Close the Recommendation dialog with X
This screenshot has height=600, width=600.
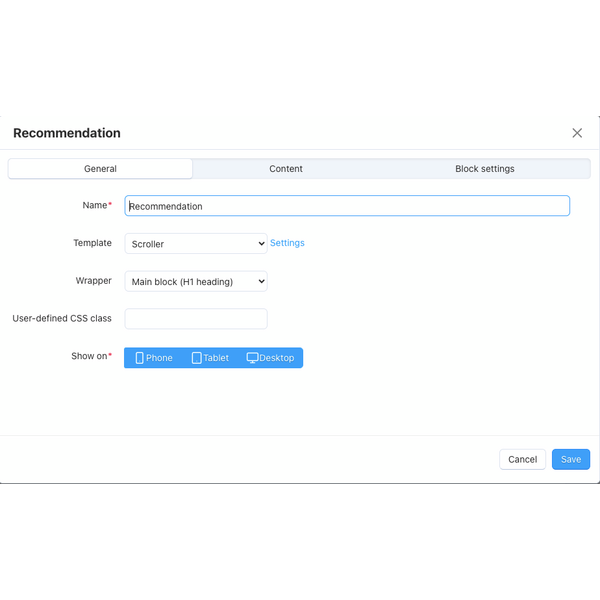[x=577, y=133]
